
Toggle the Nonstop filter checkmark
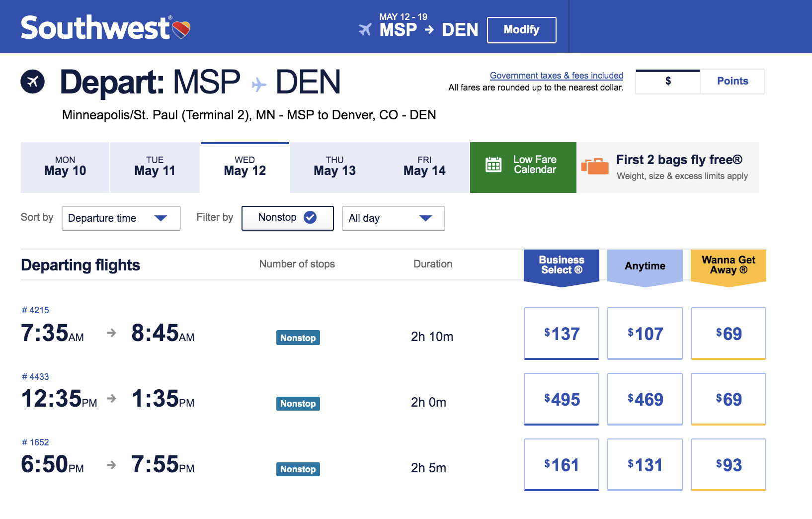310,217
